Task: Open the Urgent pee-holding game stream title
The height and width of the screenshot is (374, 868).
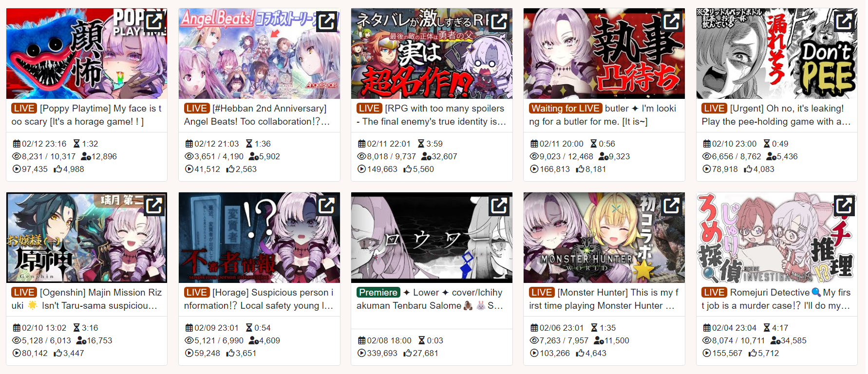Action: coord(776,115)
